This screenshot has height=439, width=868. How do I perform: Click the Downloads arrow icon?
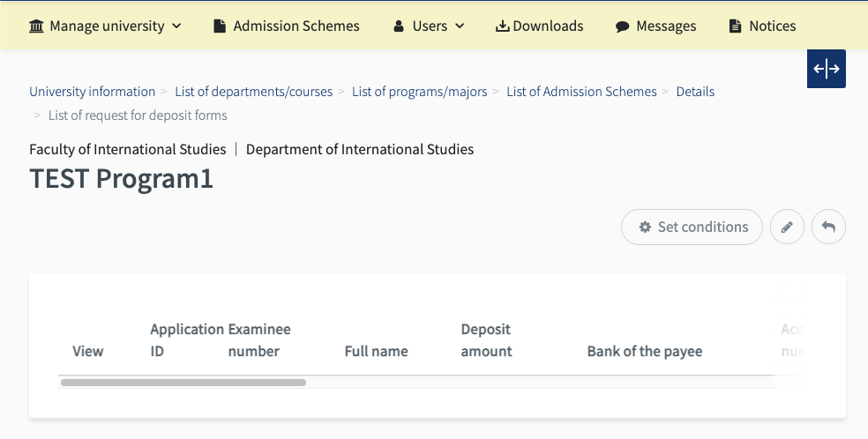pos(503,26)
